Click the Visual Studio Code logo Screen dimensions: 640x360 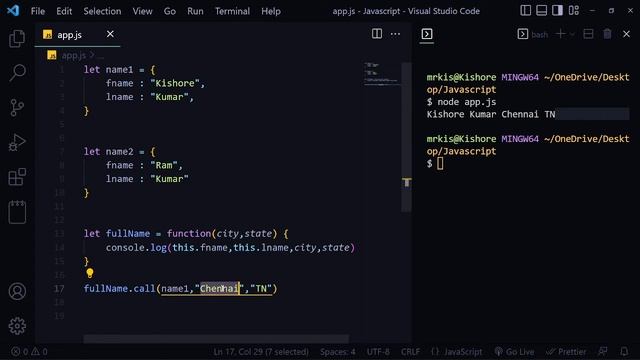13,11
